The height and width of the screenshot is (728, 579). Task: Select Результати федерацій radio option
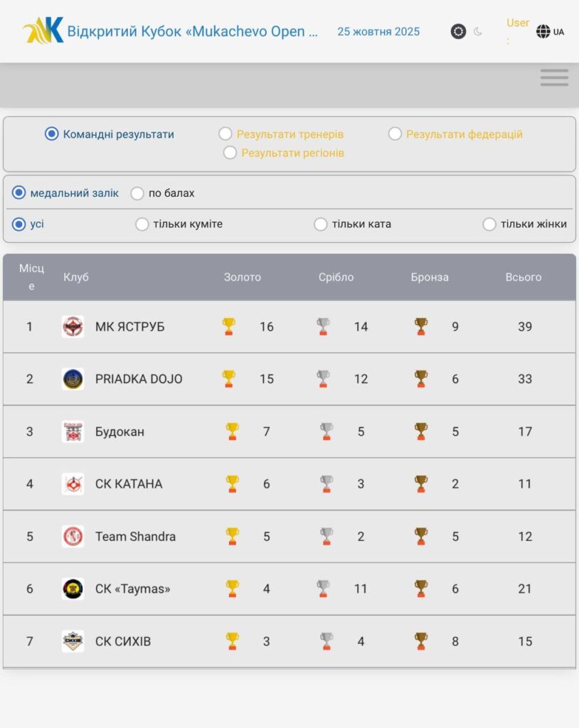[395, 134]
